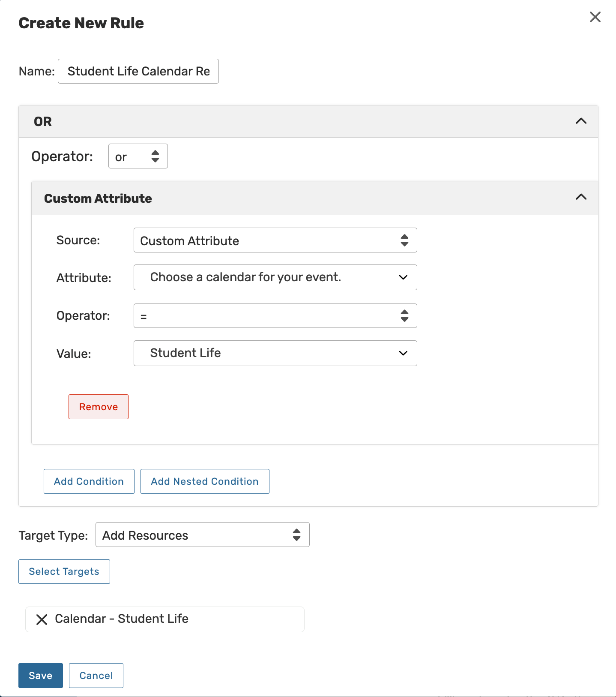
Task: Open the Target Type Add Resources dropdown
Action: pos(202,535)
